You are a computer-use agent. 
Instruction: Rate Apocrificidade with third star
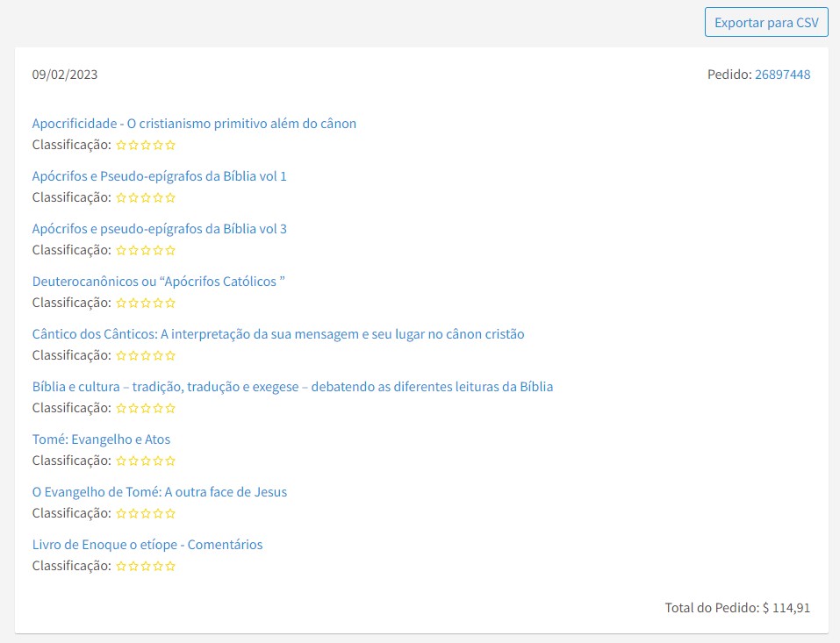[x=146, y=145]
